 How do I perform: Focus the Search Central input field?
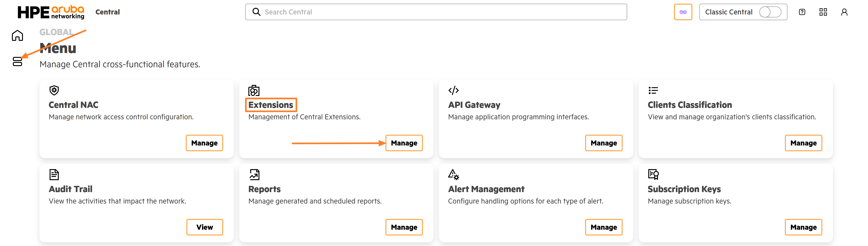click(436, 12)
